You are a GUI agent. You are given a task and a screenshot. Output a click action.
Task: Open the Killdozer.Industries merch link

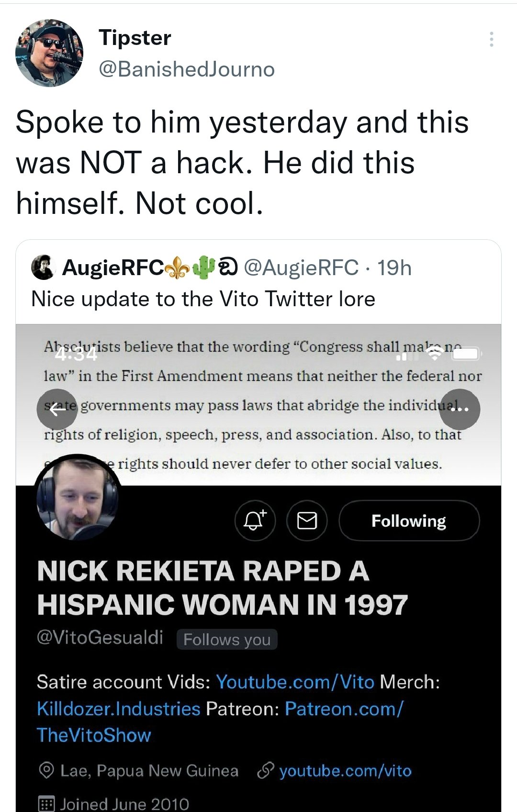119,709
